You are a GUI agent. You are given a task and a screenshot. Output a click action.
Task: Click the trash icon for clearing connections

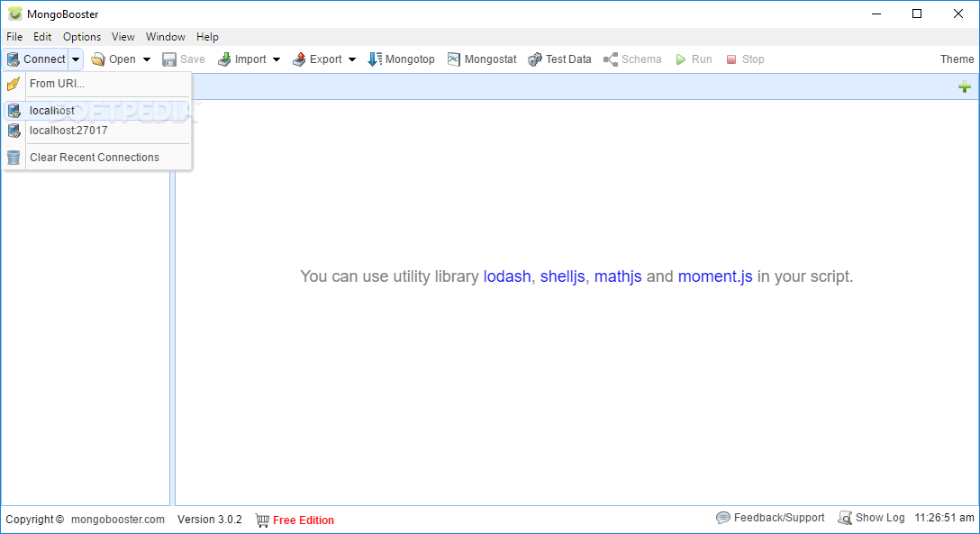pos(14,158)
